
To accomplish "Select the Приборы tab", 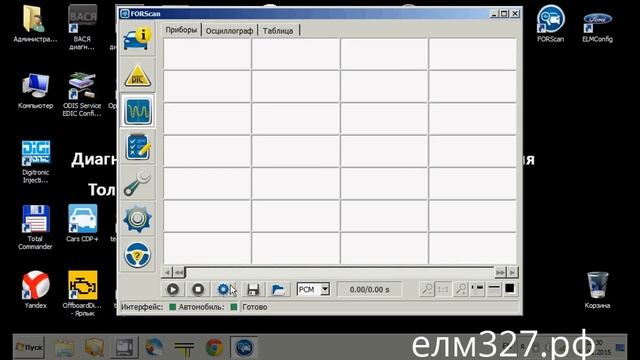I will (181, 30).
